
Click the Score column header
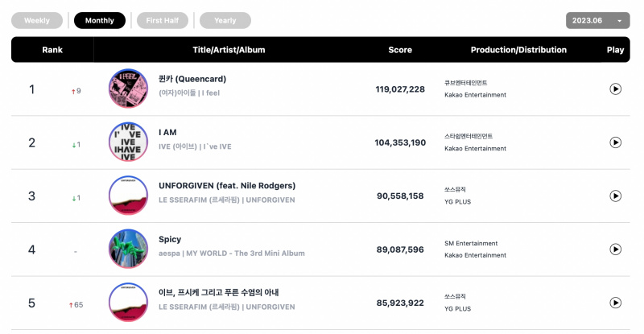400,50
